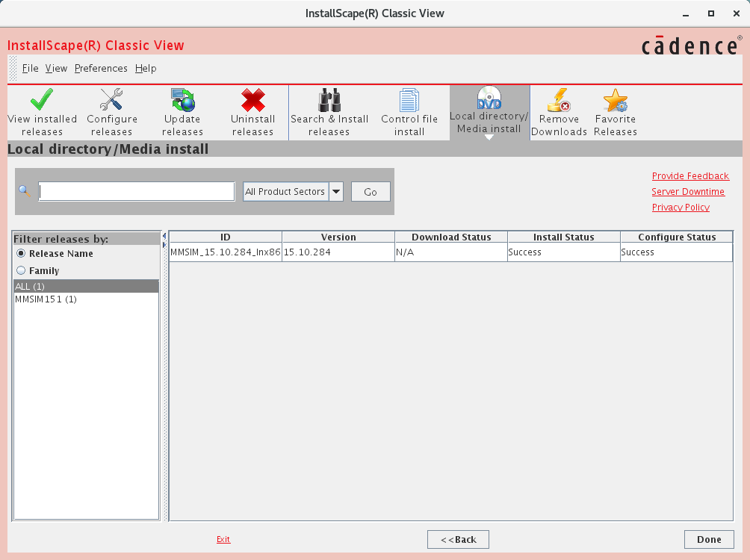Open the Server Downtime link
750x560 pixels.
click(688, 192)
